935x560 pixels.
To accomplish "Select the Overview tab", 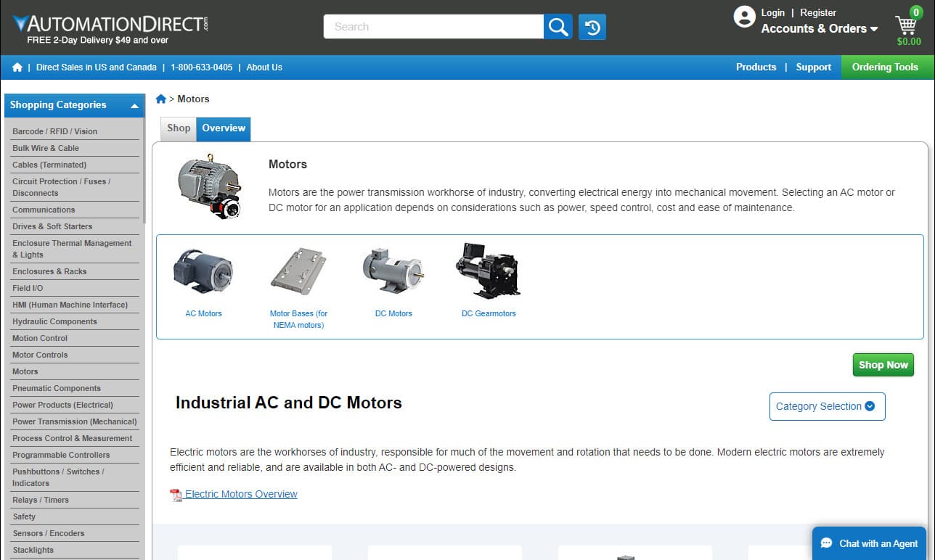I will pos(223,128).
